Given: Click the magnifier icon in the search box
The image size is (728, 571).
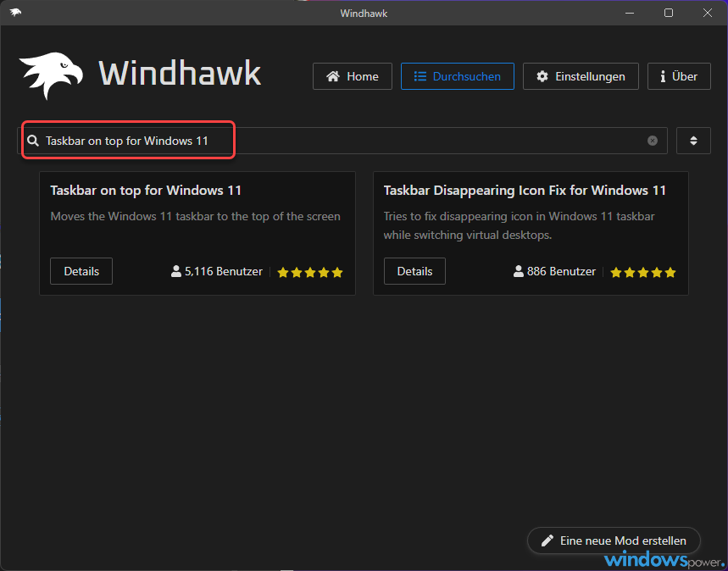Looking at the screenshot, I should pos(33,141).
